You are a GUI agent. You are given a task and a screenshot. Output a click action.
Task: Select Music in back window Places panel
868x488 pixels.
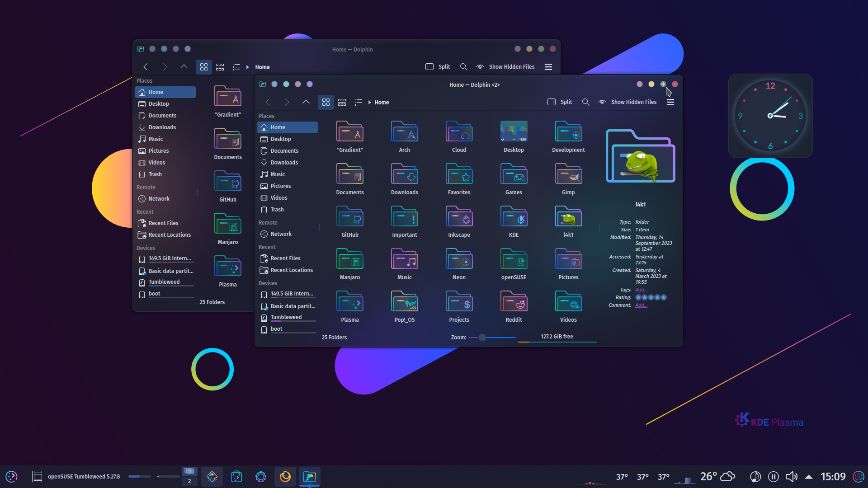tap(165, 139)
